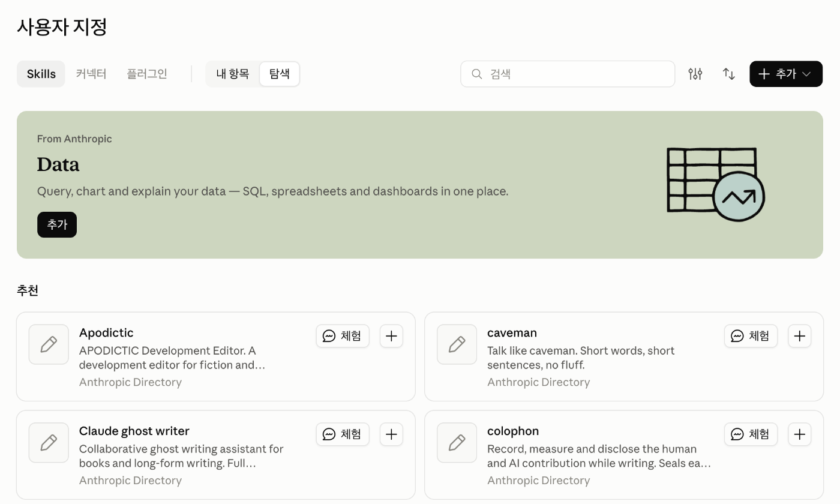
Task: Click the sort order arrows icon
Action: coord(729,74)
